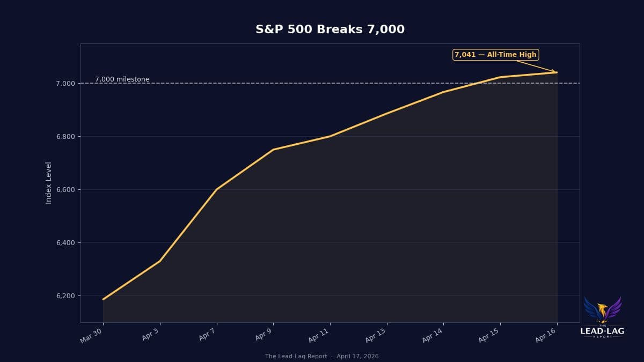
Task: Click the 'Apr 7' date label
Action: (207, 335)
